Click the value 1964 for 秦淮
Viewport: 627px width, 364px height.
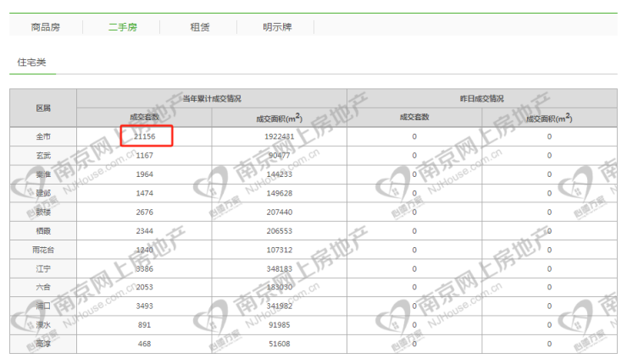click(144, 174)
